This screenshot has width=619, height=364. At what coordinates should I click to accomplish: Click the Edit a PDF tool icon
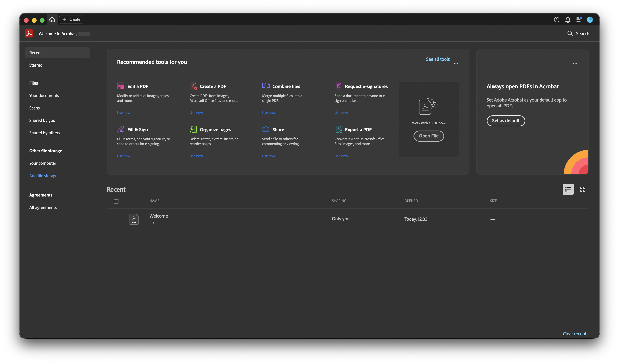point(121,86)
